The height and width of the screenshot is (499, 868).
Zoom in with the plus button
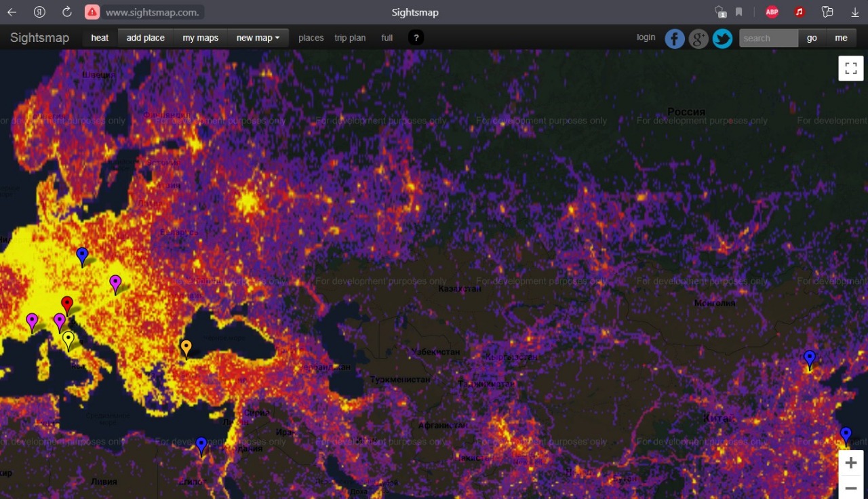point(851,463)
